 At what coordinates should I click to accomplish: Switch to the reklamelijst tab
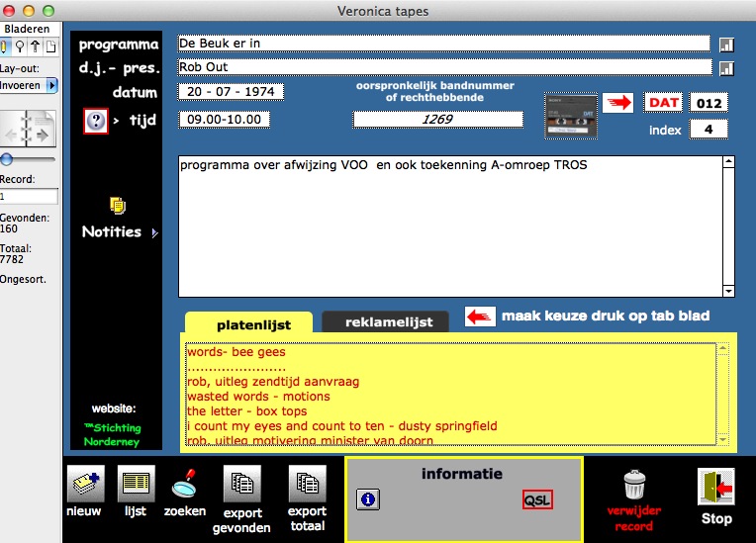point(383,322)
